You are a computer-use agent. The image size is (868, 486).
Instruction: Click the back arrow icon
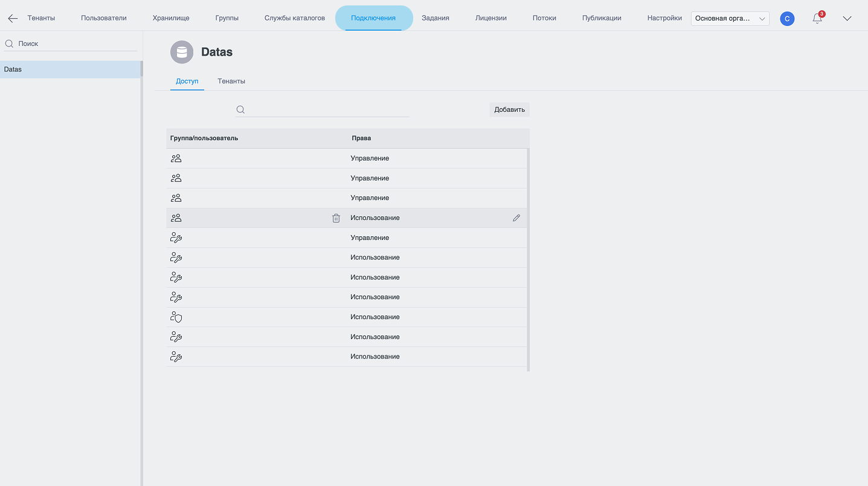point(13,18)
